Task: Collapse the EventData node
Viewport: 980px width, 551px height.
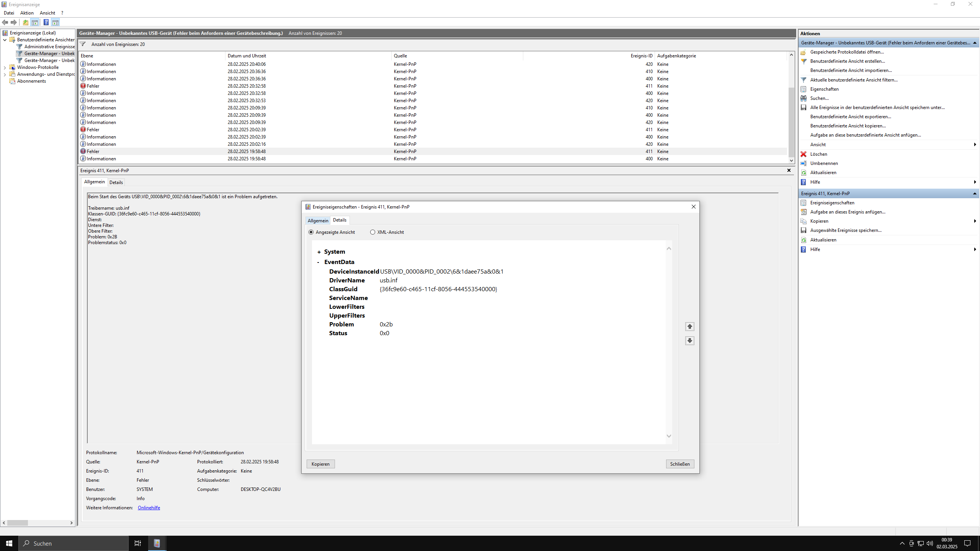Action: click(x=318, y=262)
